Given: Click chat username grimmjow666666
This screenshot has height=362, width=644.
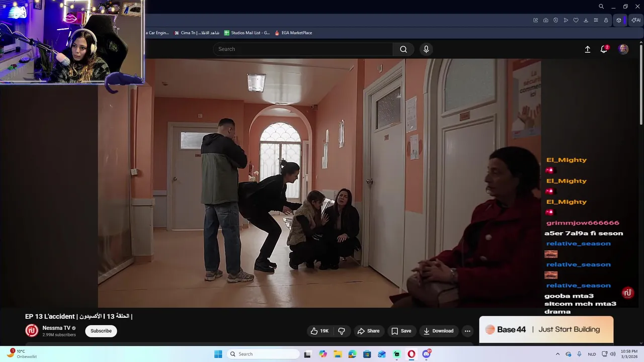Looking at the screenshot, I should 583,223.
